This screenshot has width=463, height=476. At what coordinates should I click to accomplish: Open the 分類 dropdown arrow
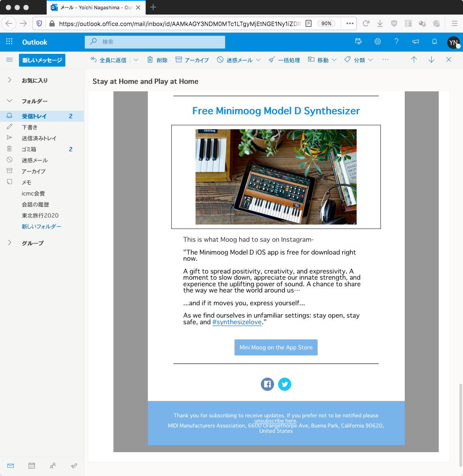click(x=371, y=60)
